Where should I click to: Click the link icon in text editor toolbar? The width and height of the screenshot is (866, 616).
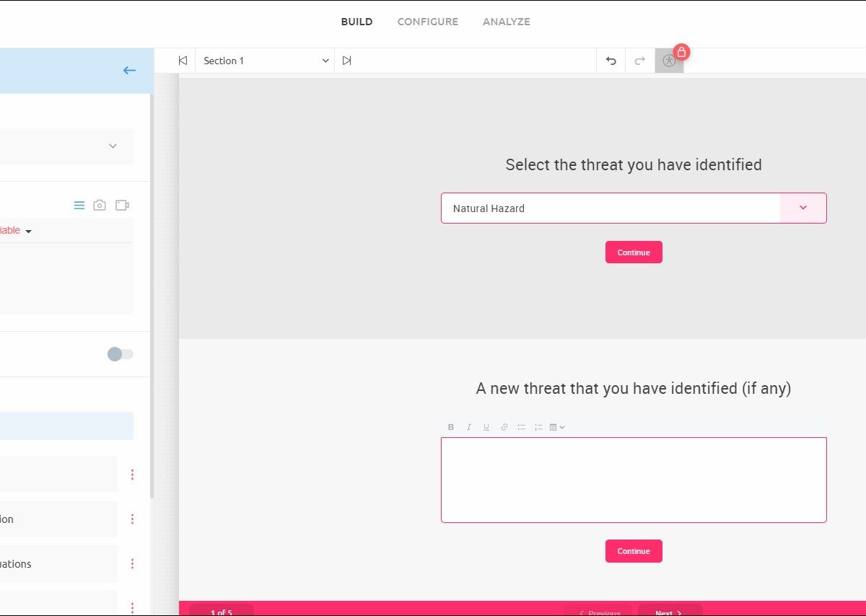[x=504, y=427]
